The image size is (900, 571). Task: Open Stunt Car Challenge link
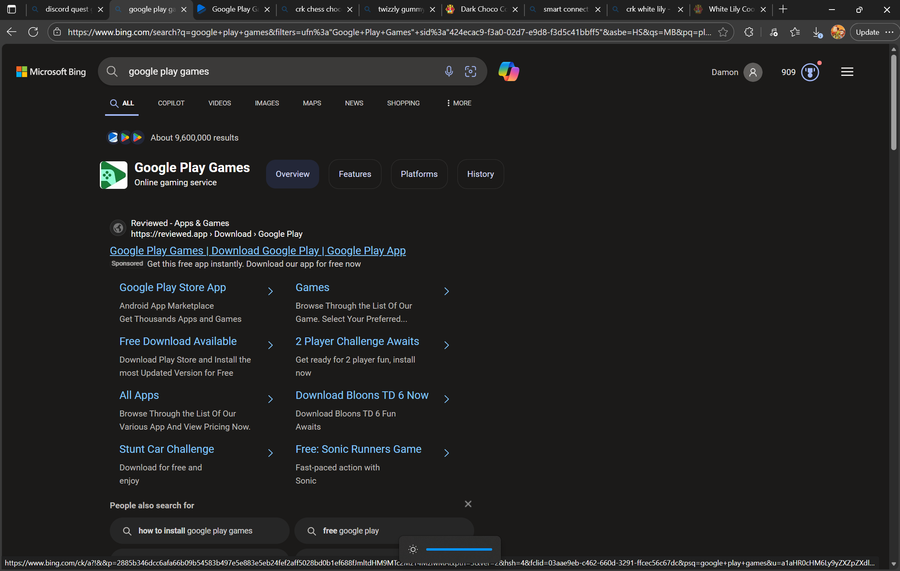coord(166,449)
